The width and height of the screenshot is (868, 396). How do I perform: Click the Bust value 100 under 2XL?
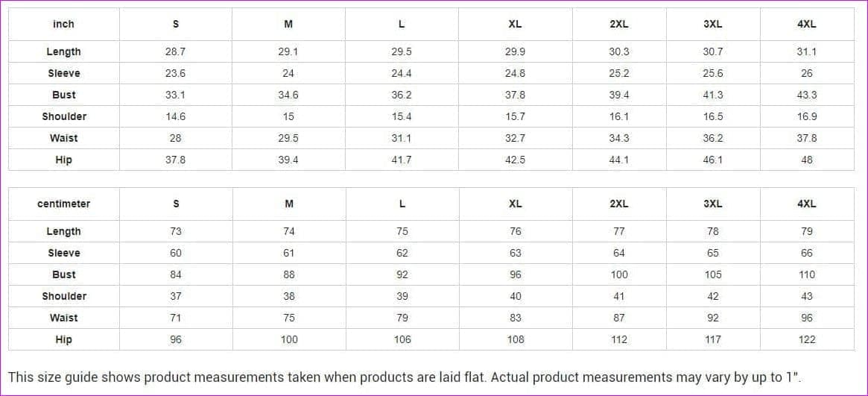tap(619, 274)
